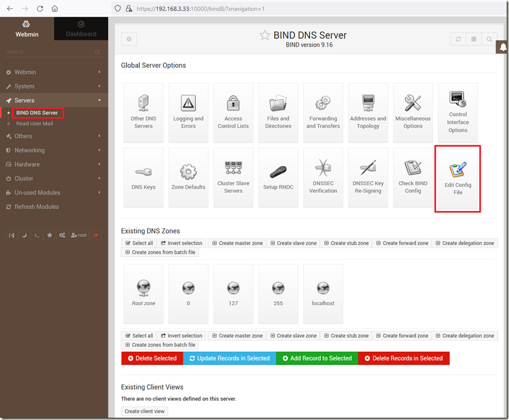This screenshot has height=420, width=509.
Task: Click the search icon in header
Action: click(x=489, y=39)
